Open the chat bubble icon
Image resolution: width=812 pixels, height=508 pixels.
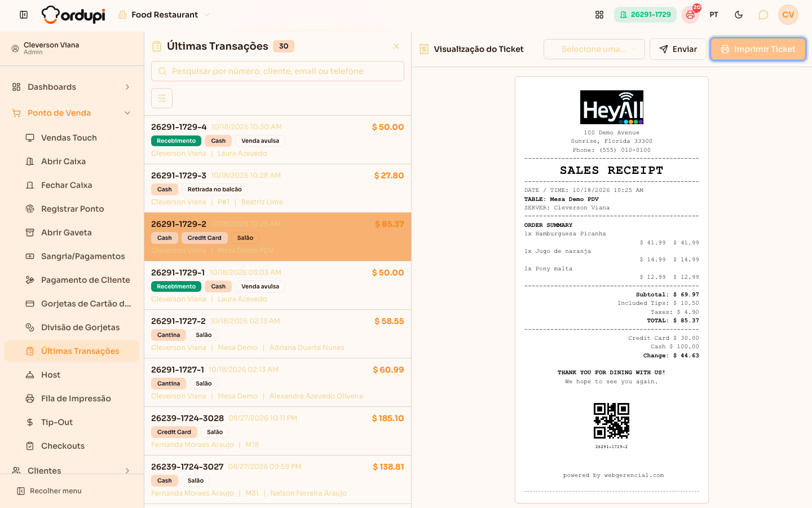763,15
